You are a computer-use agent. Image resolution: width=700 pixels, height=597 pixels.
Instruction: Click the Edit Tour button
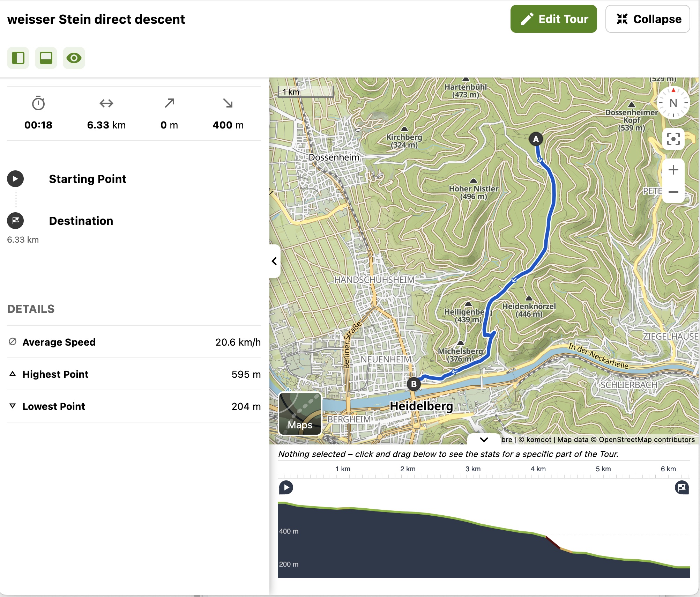[553, 19]
